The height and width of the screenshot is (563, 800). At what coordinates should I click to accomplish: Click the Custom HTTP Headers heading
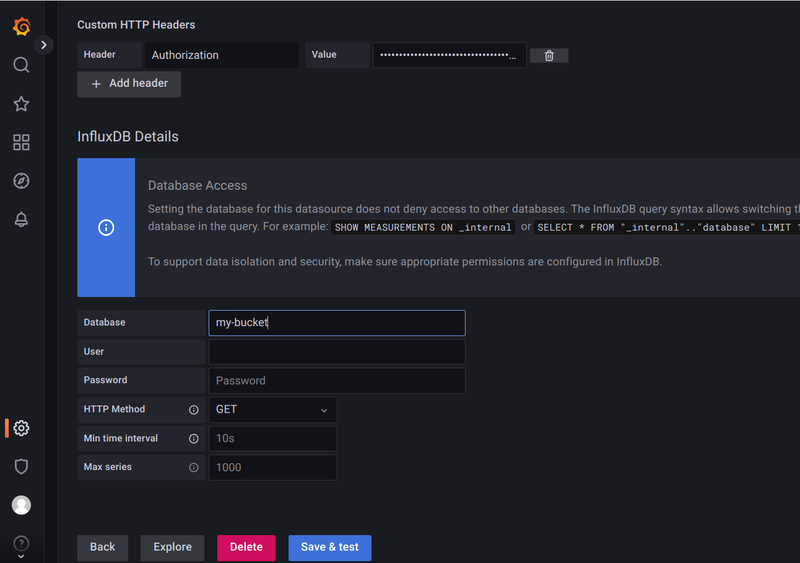(136, 25)
